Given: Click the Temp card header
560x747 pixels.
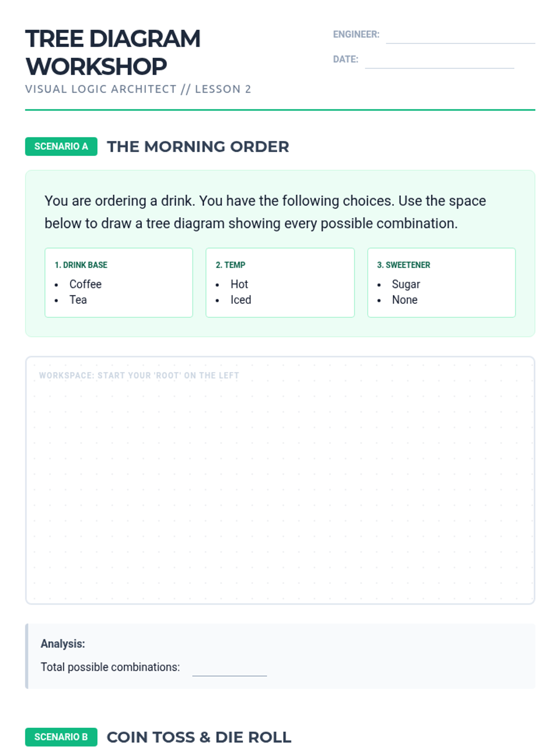Looking at the screenshot, I should [230, 265].
